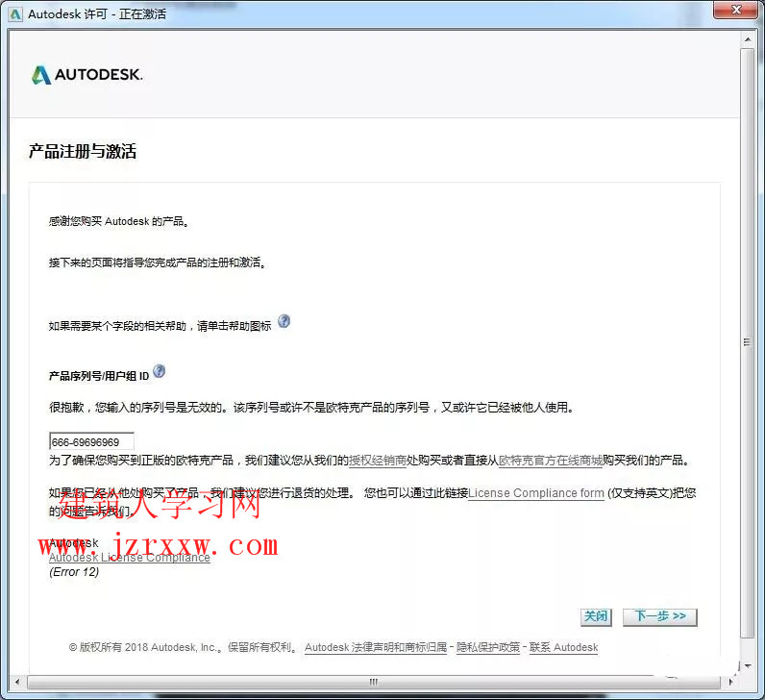Open Autodesk 法律声明和商标归属 link
Screen dimensions: 765x700
[x=376, y=647]
